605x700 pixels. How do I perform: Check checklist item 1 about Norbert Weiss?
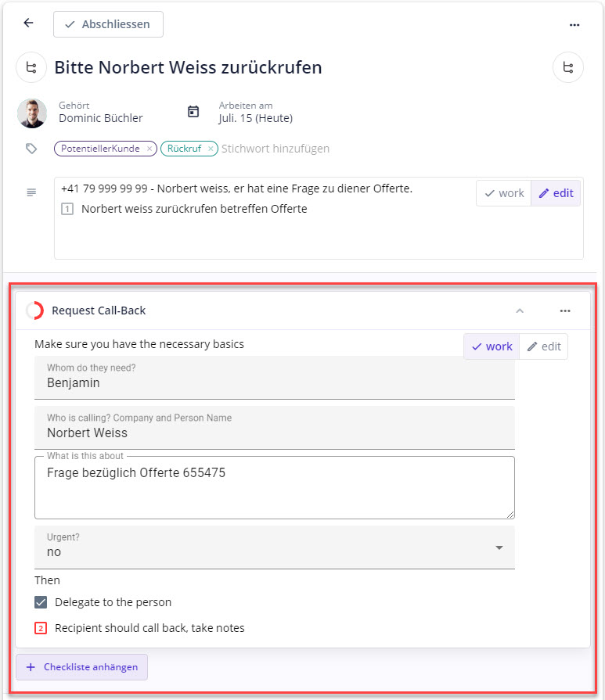67,209
